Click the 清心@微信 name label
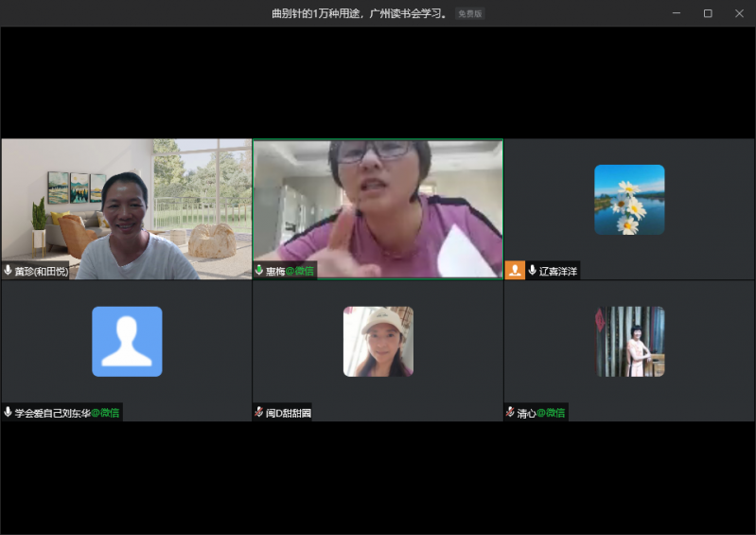The height and width of the screenshot is (535, 756). tap(541, 413)
